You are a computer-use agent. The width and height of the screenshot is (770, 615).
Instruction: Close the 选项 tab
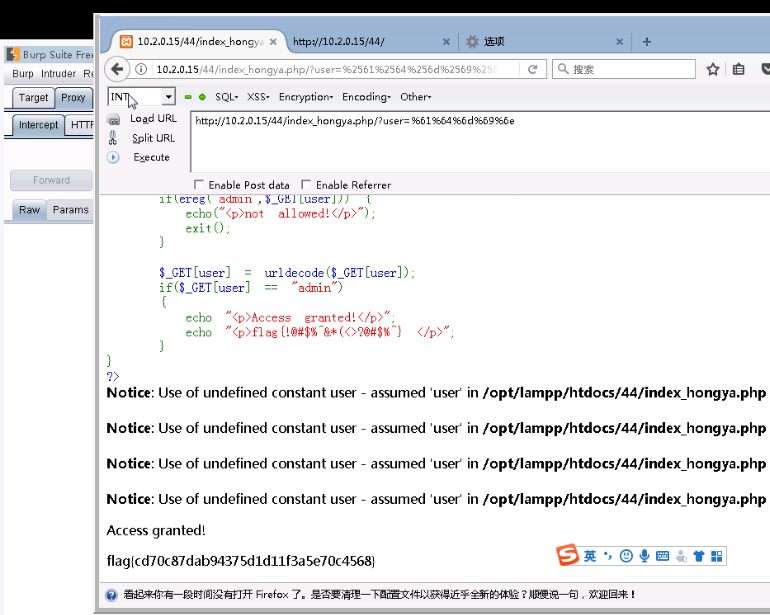point(619,42)
